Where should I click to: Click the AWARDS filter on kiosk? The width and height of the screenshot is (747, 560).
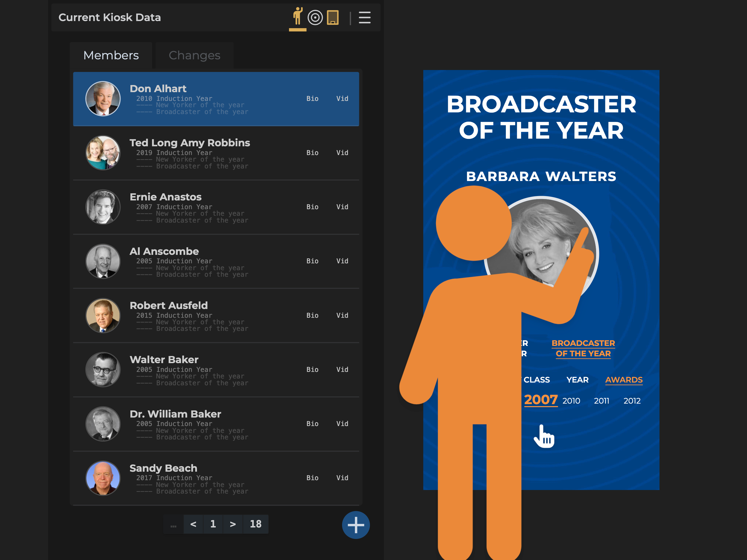(x=623, y=380)
